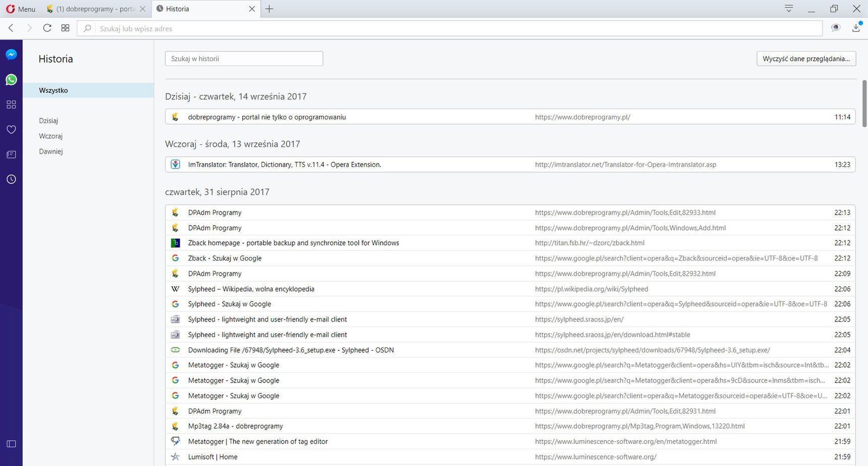The width and height of the screenshot is (868, 466).
Task: Click the titan.fsb.hr zback URL
Action: pyautogui.click(x=589, y=243)
